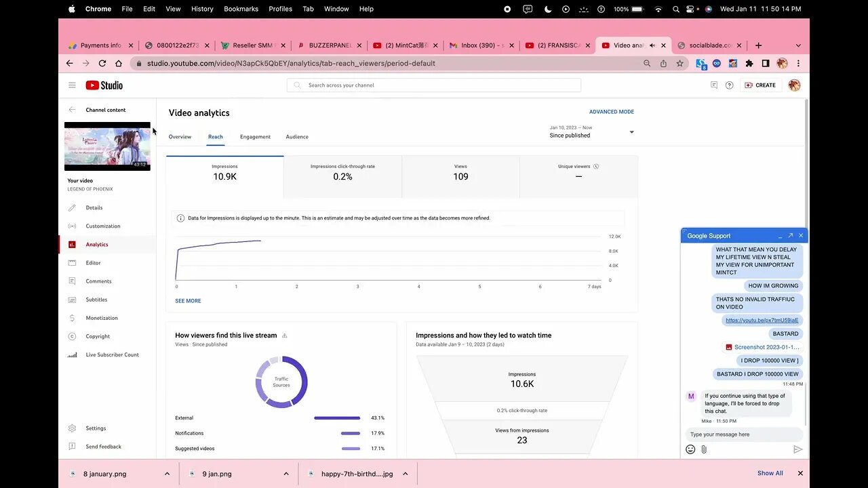Select the Impressions metric card
The height and width of the screenshot is (488, 868).
click(224, 176)
